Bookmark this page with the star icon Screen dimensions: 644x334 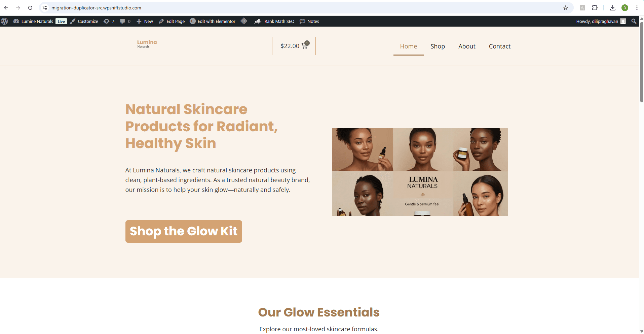566,8
